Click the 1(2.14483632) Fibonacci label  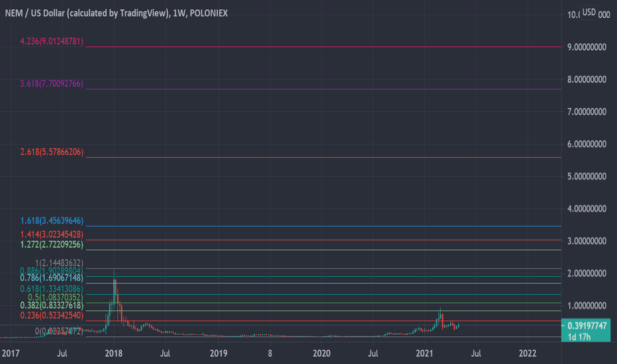click(59, 263)
